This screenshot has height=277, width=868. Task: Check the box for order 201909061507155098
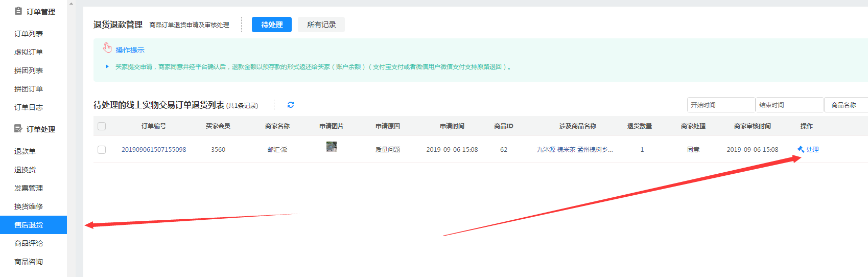pos(102,150)
